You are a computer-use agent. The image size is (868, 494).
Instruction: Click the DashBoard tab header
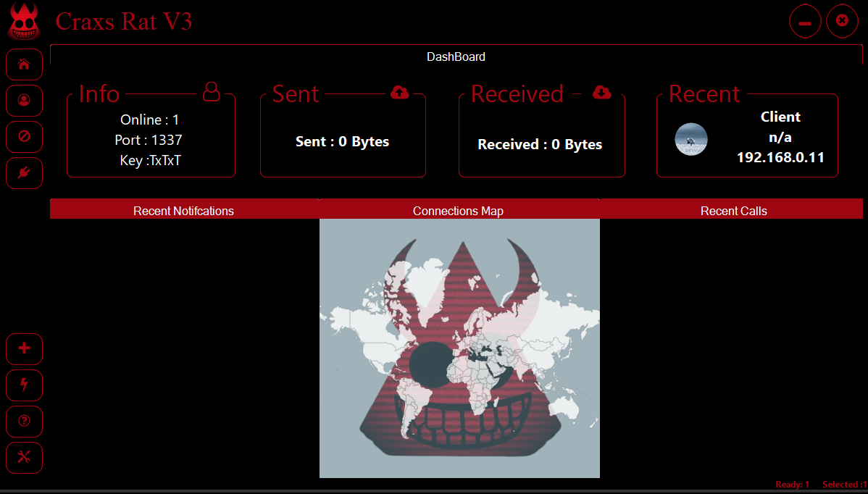(456, 56)
